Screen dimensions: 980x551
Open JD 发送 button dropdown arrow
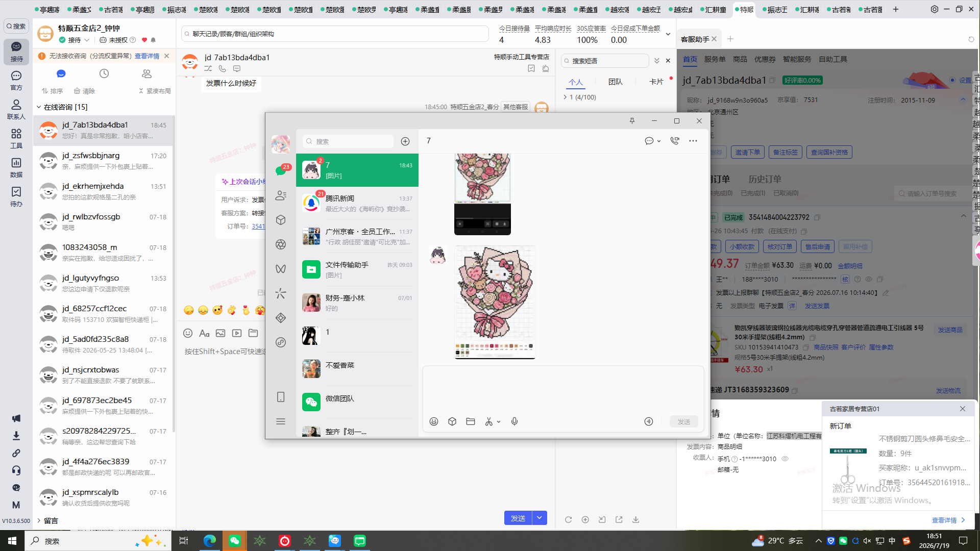click(540, 518)
